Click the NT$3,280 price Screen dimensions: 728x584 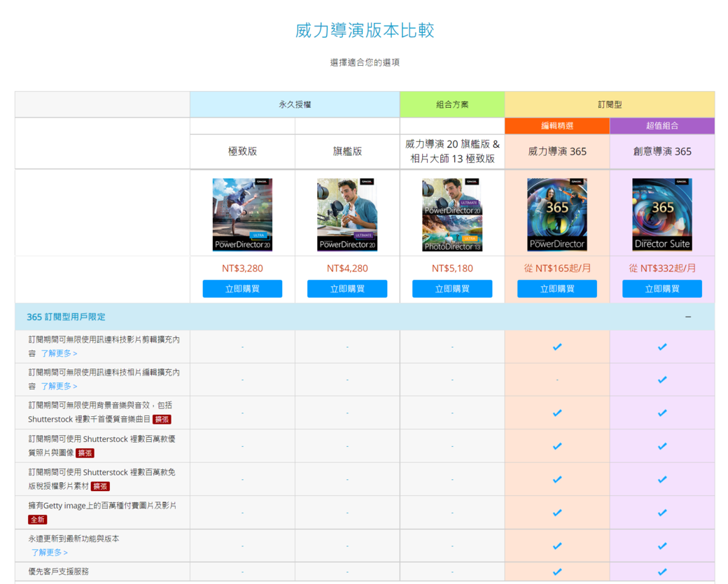click(x=242, y=268)
